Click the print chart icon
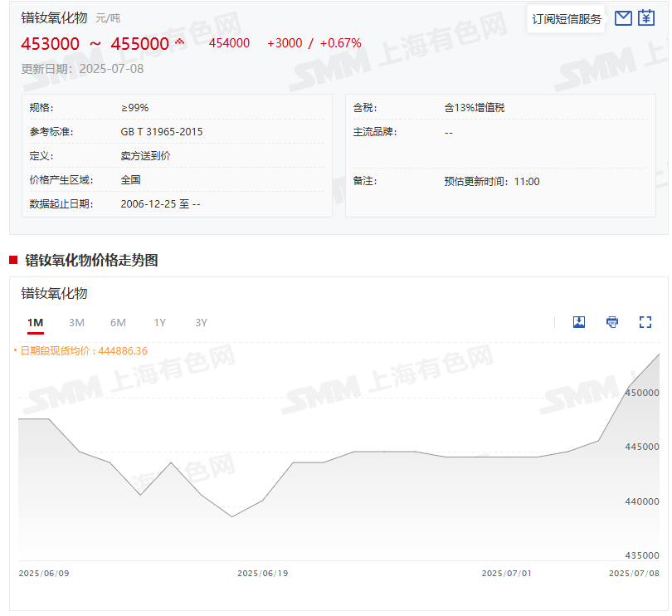 pos(611,322)
